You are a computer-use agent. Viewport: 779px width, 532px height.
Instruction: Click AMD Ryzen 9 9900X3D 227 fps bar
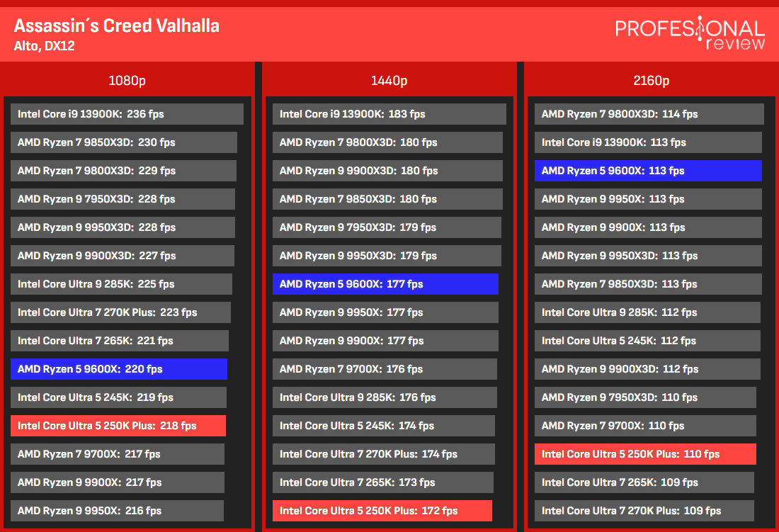tap(123, 255)
